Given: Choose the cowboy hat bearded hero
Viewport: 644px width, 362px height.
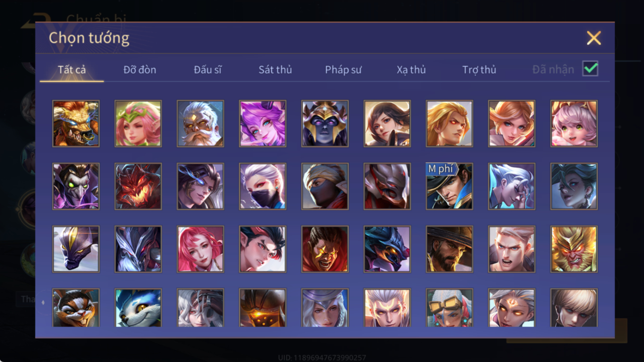Looking at the screenshot, I should [x=449, y=250].
